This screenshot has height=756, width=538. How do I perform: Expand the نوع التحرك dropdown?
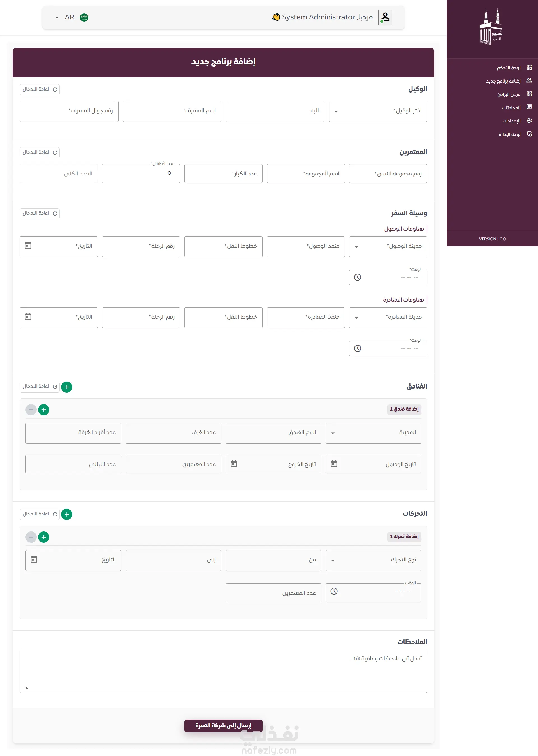coord(333,560)
